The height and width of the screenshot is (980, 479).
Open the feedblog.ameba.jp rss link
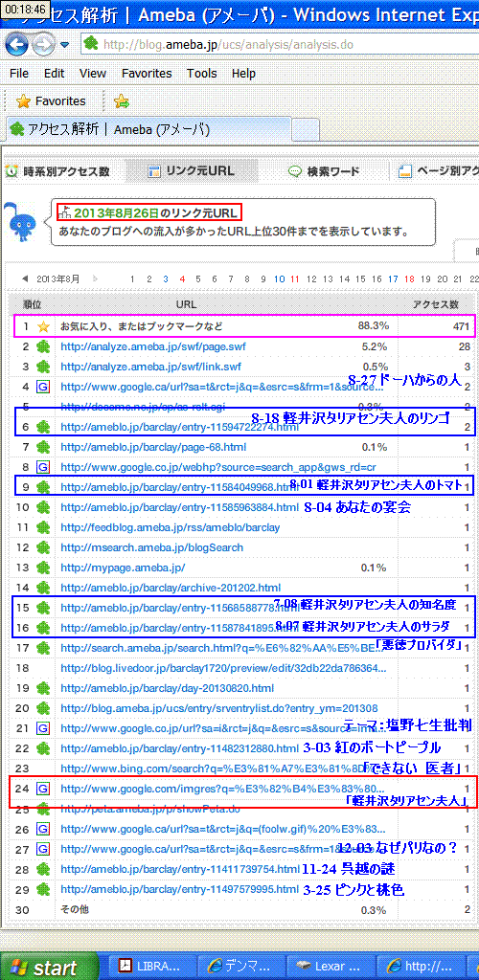(x=170, y=527)
